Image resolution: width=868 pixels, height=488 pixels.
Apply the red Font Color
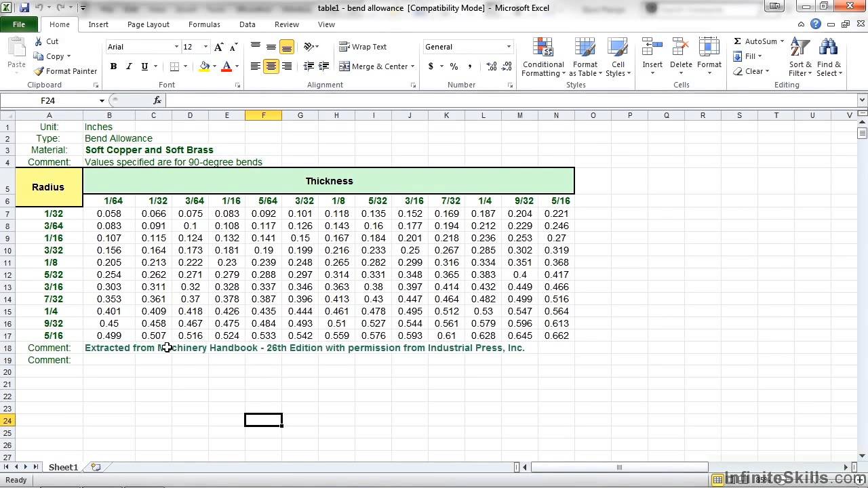(x=226, y=66)
